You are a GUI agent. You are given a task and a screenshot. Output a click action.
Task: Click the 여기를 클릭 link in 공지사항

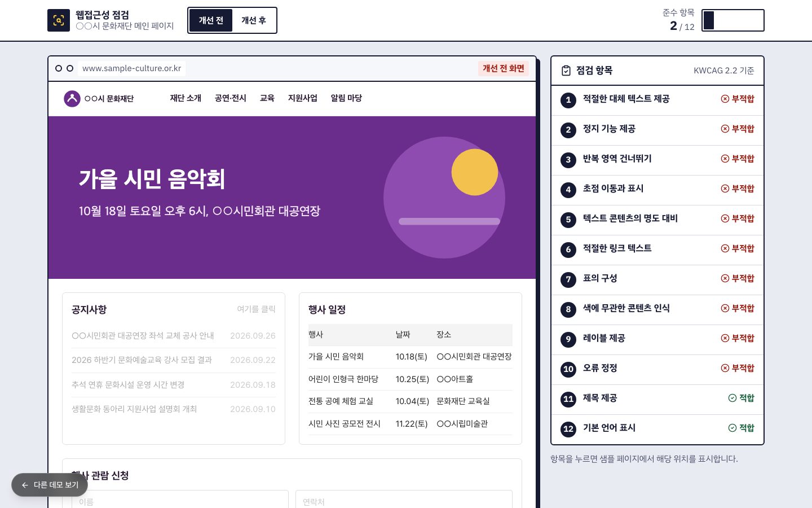(256, 309)
